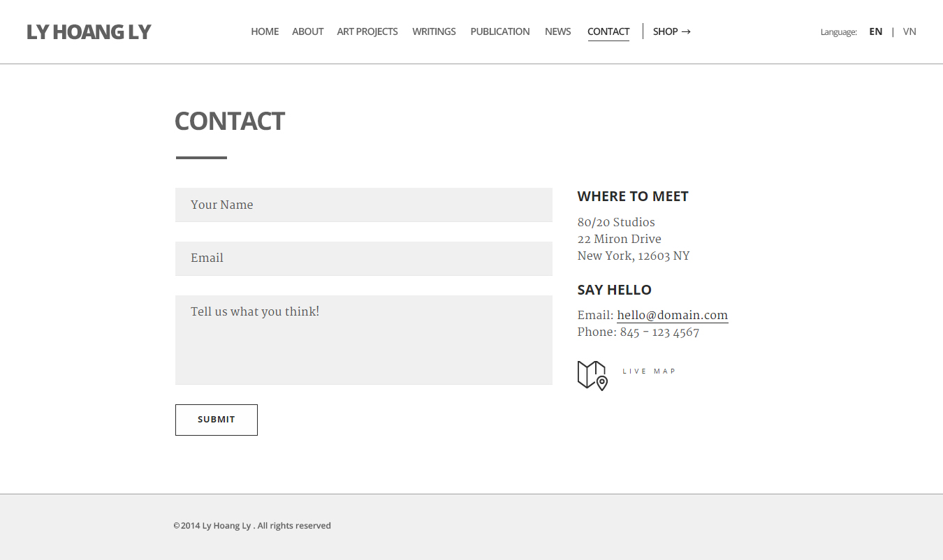Open the hello@domain.com email link
Screen dimensions: 943x560
tap(673, 315)
